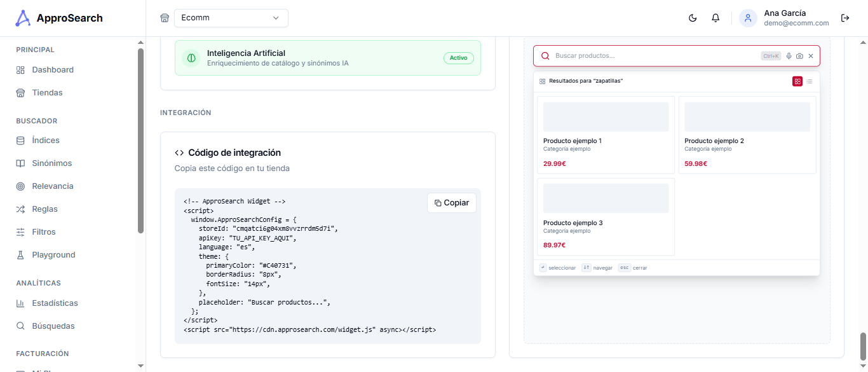This screenshot has height=372, width=868.
Task: Click the 89.97€ price
Action: pyautogui.click(x=555, y=245)
